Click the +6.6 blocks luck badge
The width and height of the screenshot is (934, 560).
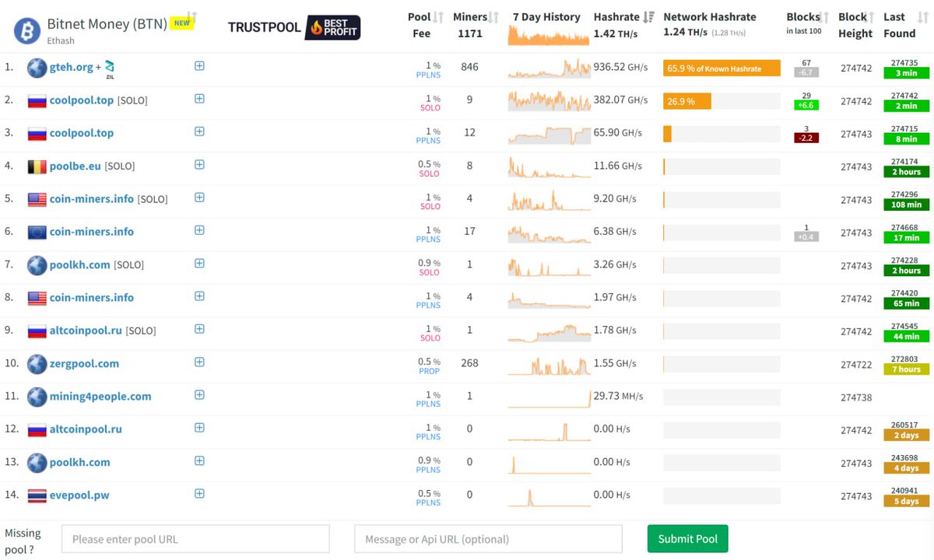click(x=806, y=106)
